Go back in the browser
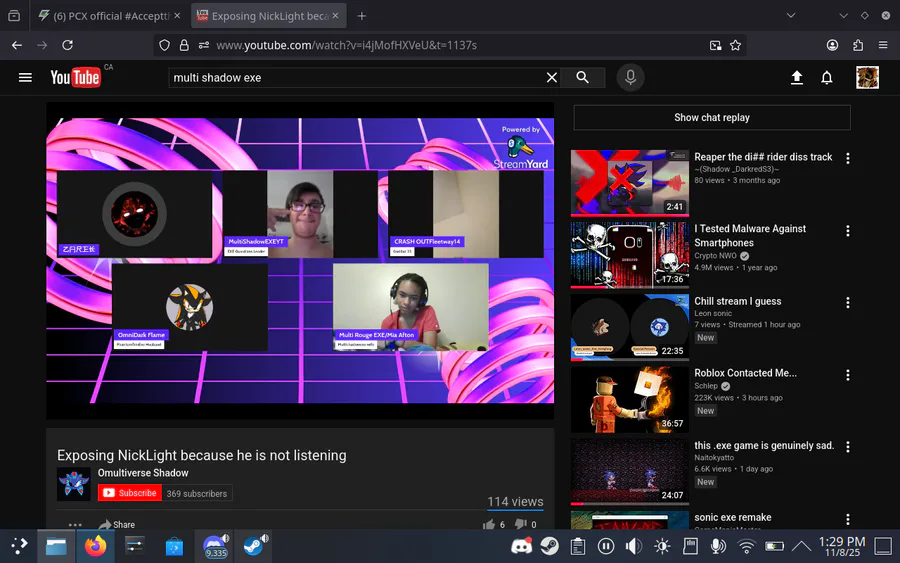The height and width of the screenshot is (563, 900). pos(17,45)
